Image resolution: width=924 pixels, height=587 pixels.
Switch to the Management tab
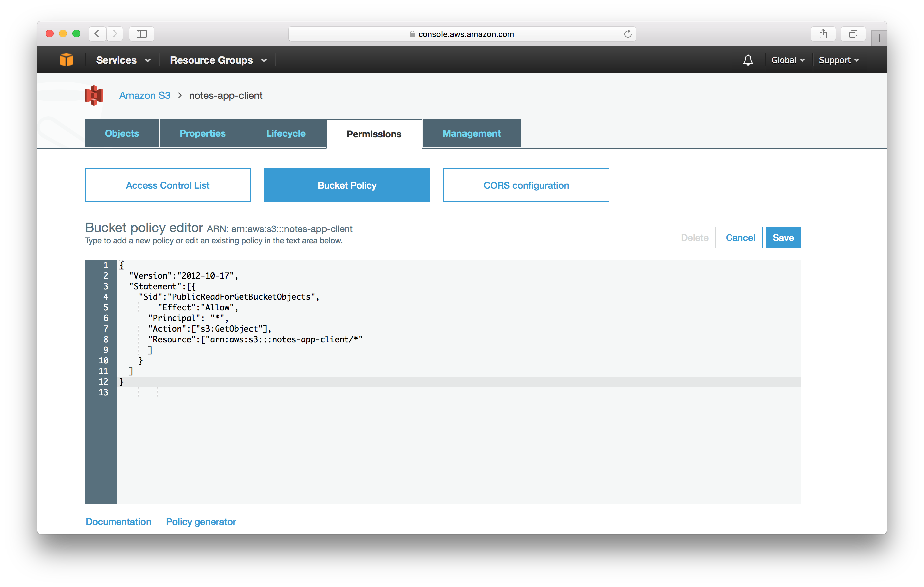[x=471, y=133]
